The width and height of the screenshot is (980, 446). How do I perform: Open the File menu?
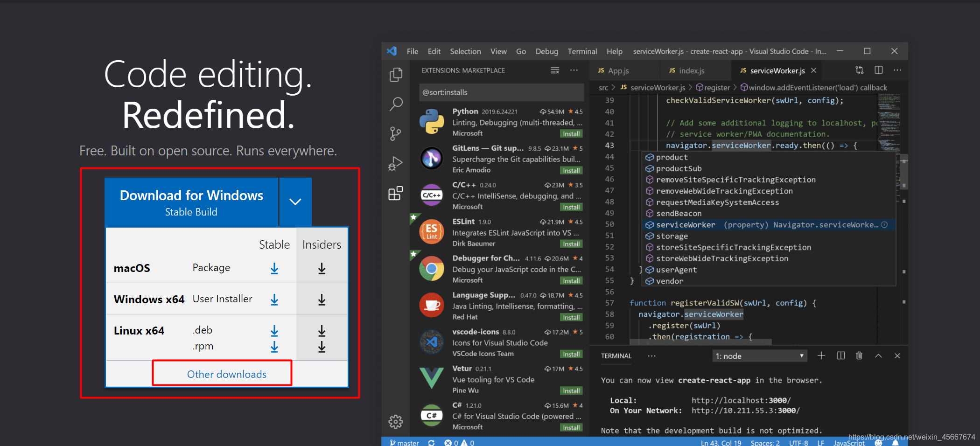(413, 51)
